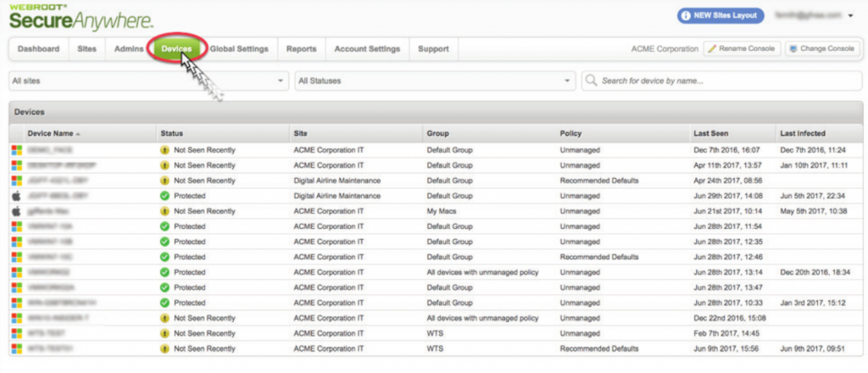Click Last Infected Dec 7th 2016, 11:24 cell
Image resolution: width=868 pixels, height=373 pixels.
pyautogui.click(x=813, y=150)
